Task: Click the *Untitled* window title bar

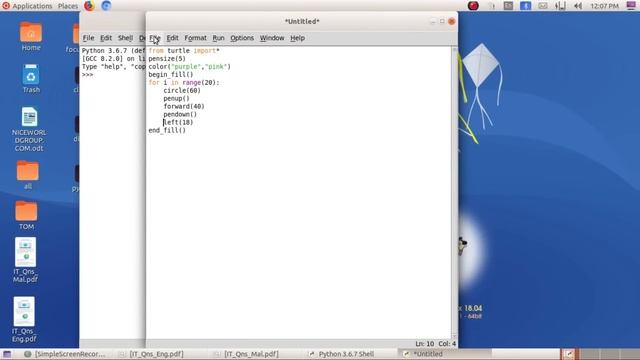Action: [302, 21]
